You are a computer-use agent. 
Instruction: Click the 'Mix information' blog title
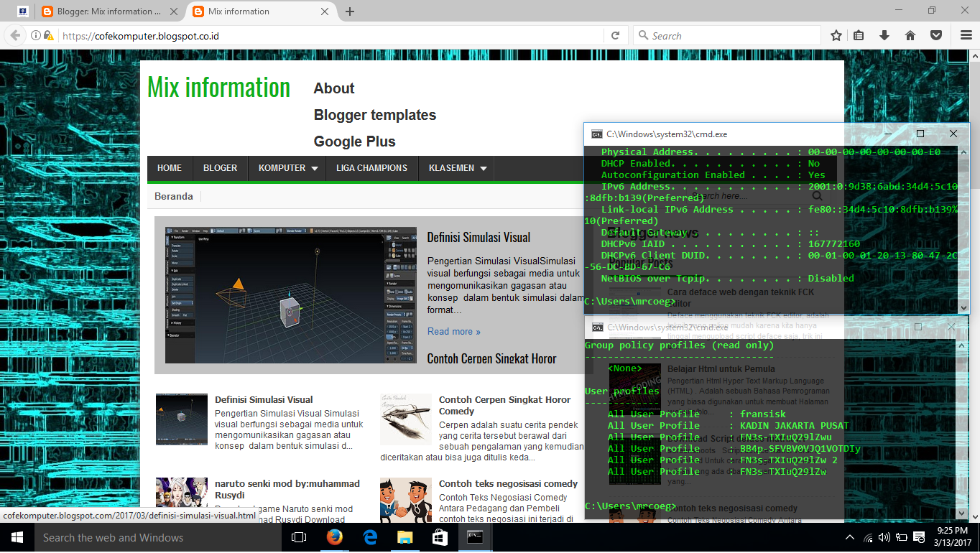[218, 88]
